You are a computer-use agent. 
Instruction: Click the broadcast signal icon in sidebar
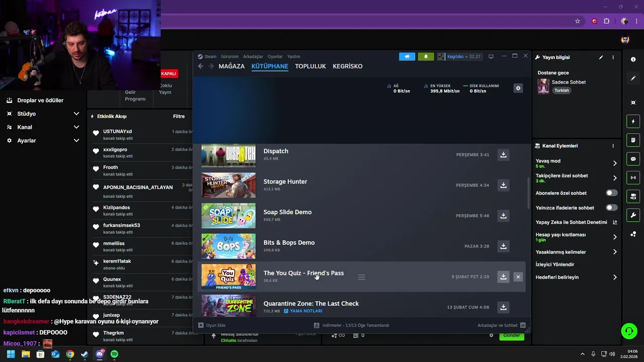coord(633,177)
